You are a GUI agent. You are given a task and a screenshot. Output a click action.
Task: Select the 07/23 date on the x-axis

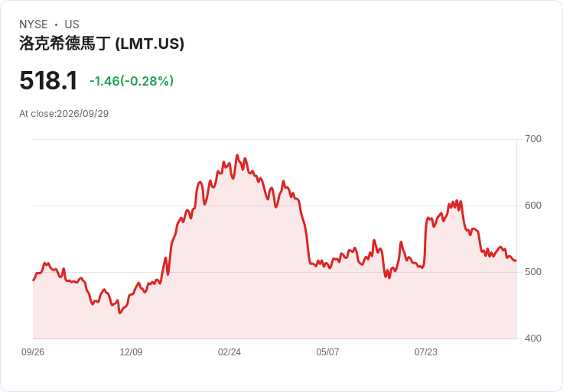[426, 352]
